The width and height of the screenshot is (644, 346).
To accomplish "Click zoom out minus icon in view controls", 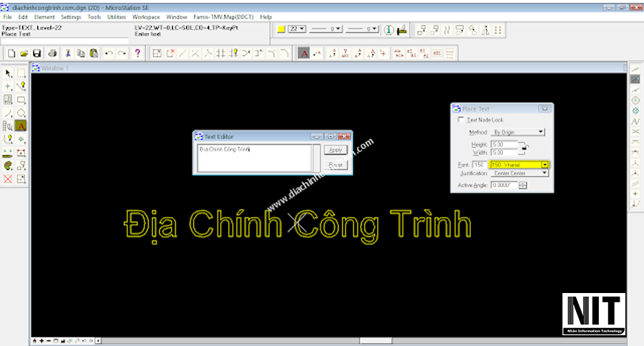I will pyautogui.click(x=49, y=341).
